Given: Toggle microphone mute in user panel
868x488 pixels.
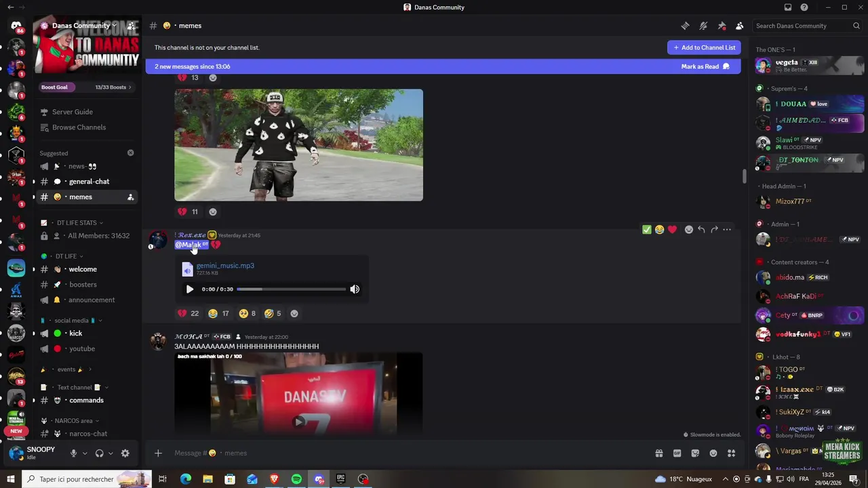Looking at the screenshot, I should pyautogui.click(x=73, y=453).
